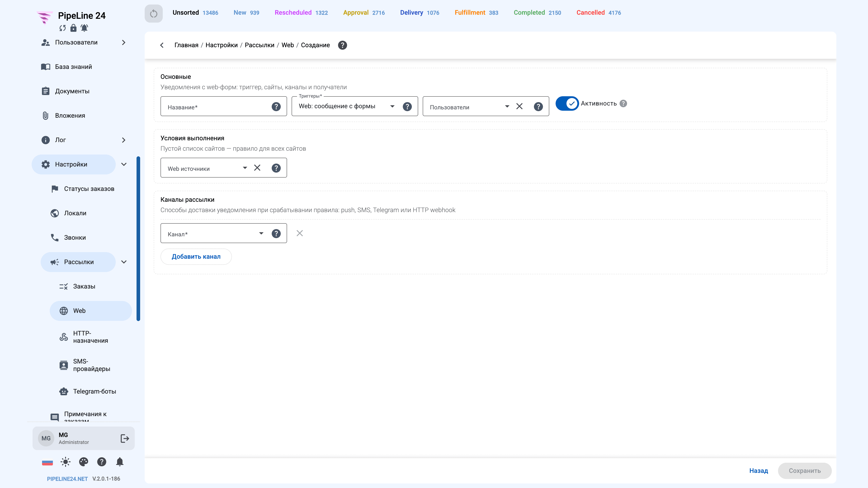Open the Web источники dropdown
Screen dimensions: 868x488
click(x=245, y=168)
